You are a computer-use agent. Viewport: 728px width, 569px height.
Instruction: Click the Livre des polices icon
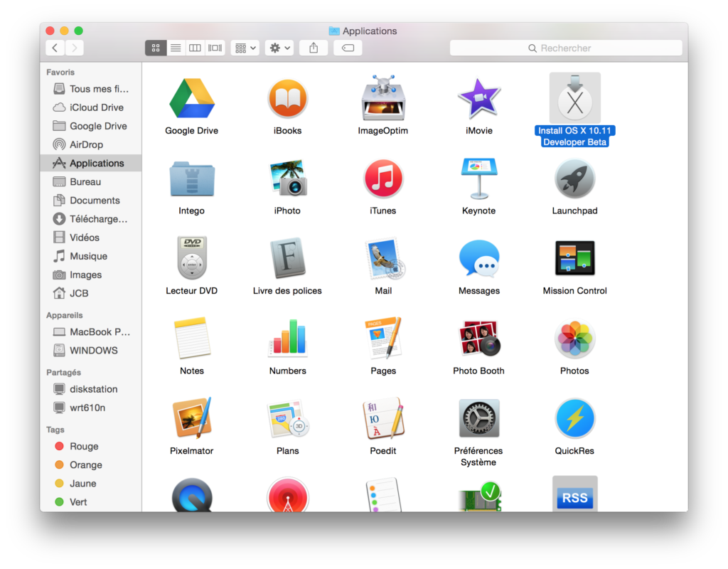tap(287, 258)
